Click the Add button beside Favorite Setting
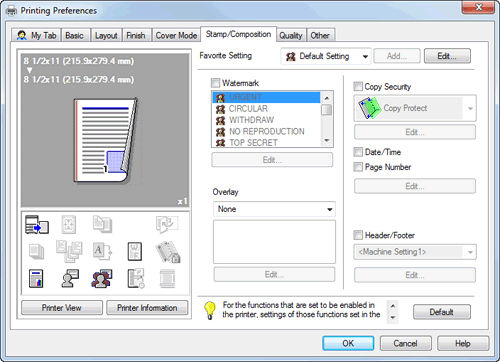The height and width of the screenshot is (362, 500). 397,56
